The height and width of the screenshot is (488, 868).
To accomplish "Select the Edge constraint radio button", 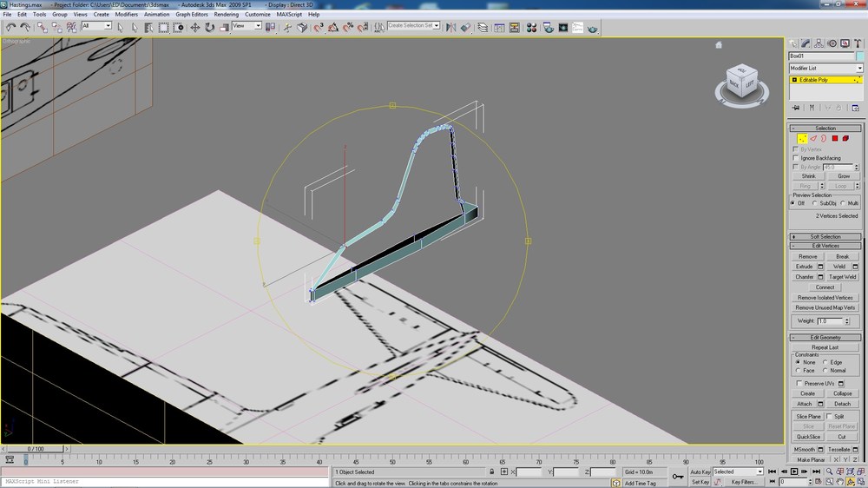I will coord(825,362).
